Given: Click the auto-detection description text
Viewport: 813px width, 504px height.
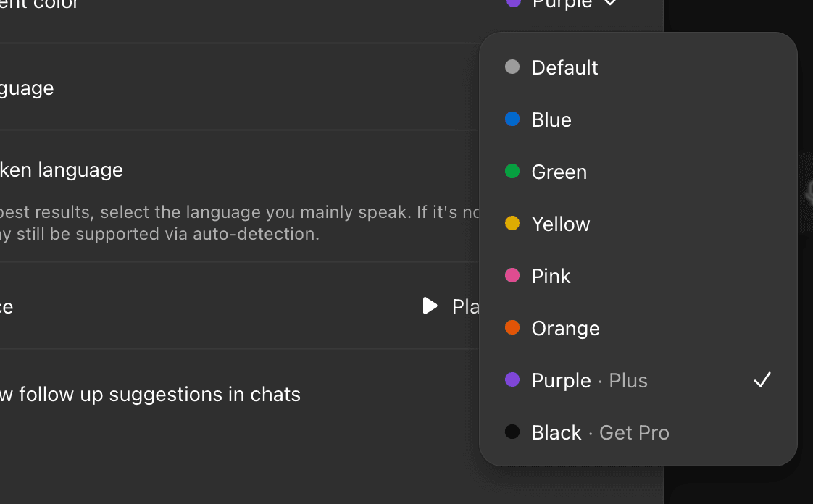Looking at the screenshot, I should click(240, 223).
